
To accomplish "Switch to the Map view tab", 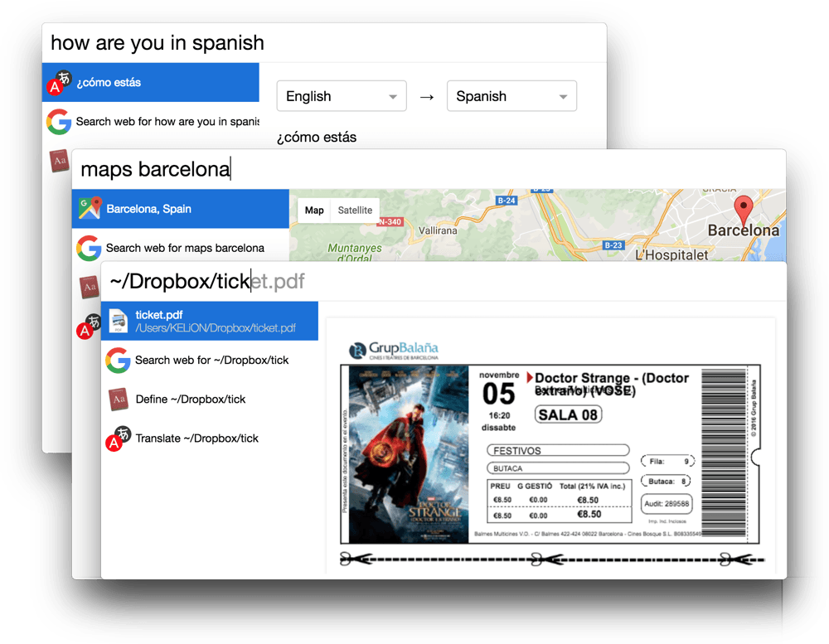I will 314,211.
